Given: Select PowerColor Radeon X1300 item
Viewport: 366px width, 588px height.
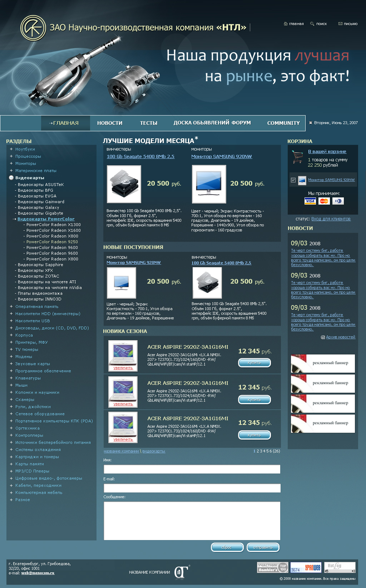Looking at the screenshot, I should click(54, 225).
